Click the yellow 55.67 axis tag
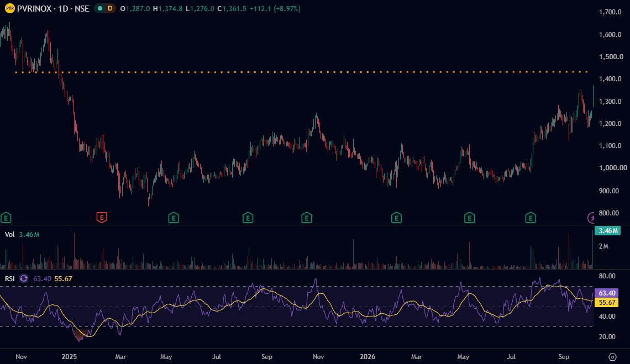The height and width of the screenshot is (364, 630). click(x=606, y=303)
